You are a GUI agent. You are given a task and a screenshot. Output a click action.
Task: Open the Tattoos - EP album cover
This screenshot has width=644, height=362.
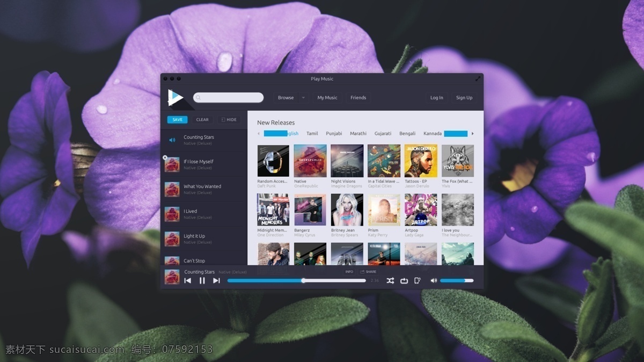(421, 161)
